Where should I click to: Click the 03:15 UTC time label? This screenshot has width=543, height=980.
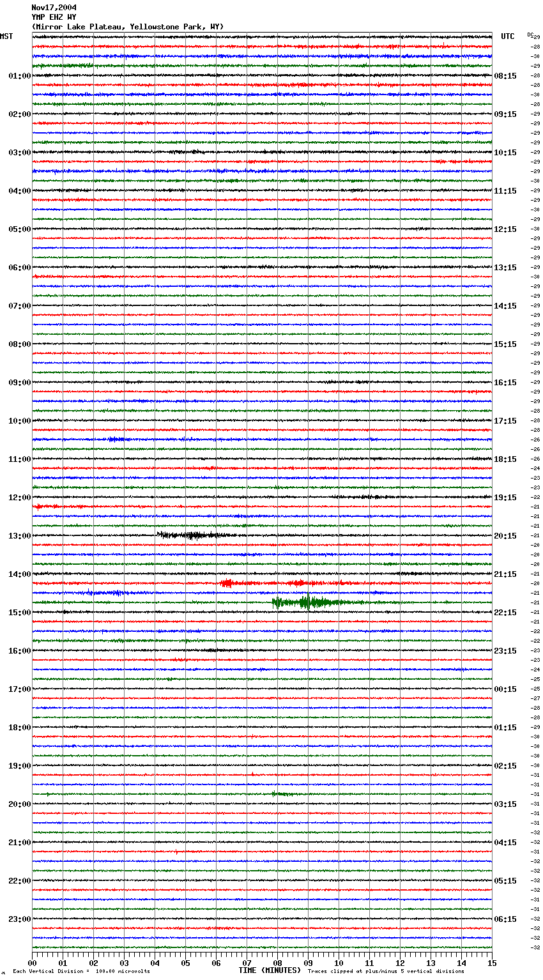tap(505, 804)
